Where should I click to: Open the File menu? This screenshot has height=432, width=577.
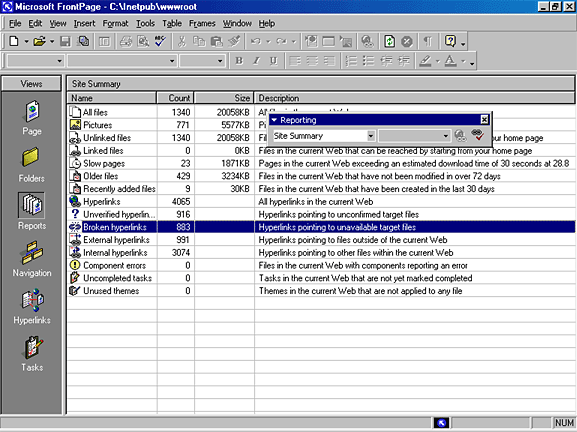15,24
